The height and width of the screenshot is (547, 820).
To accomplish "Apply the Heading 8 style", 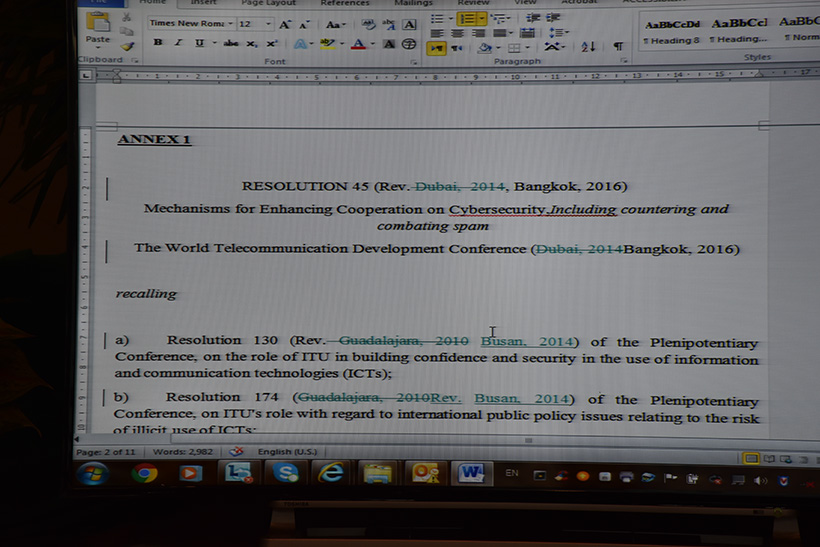I will click(x=672, y=31).
